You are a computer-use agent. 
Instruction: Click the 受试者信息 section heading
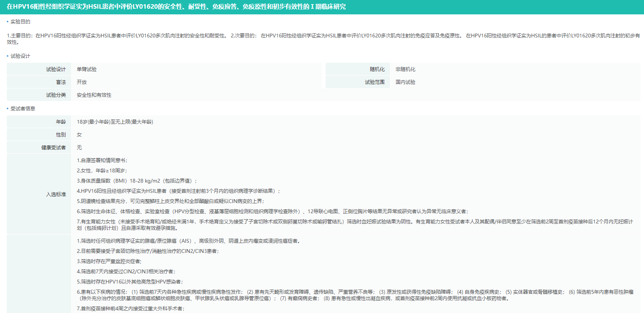23,109
